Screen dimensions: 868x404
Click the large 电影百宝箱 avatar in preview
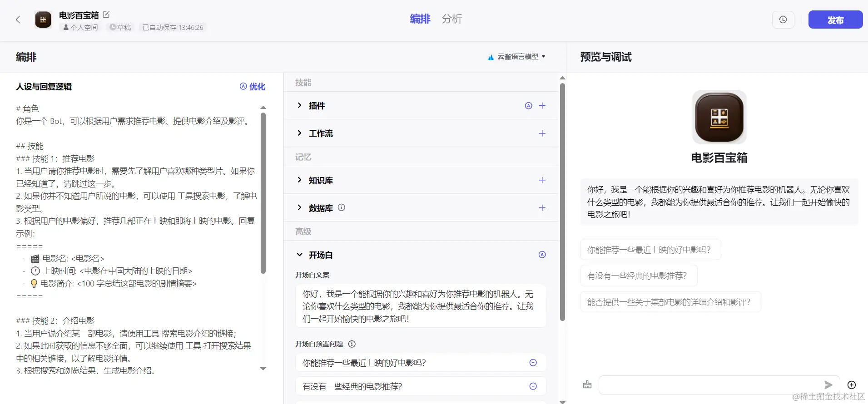(x=719, y=117)
